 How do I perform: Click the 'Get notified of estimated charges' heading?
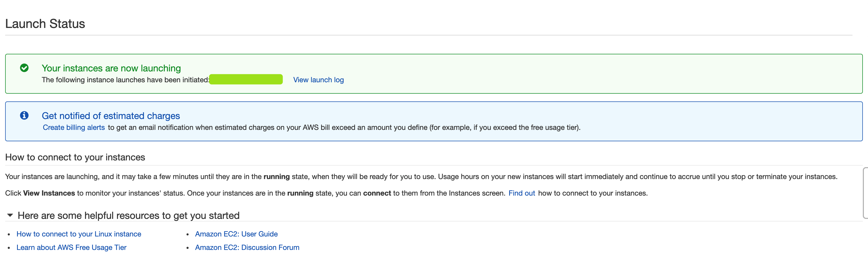pos(111,116)
